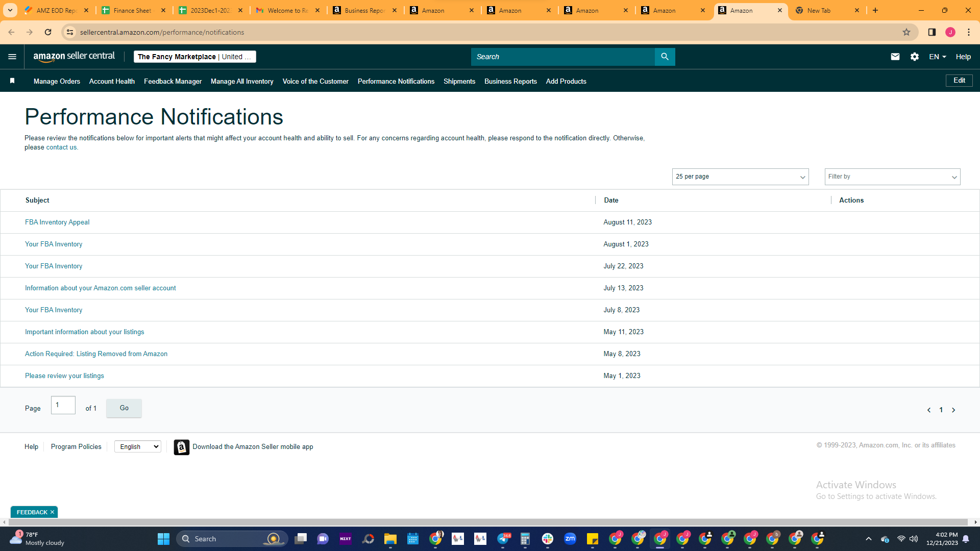
Task: Open Your FBA Inventory notification from August 1
Action: [54, 244]
